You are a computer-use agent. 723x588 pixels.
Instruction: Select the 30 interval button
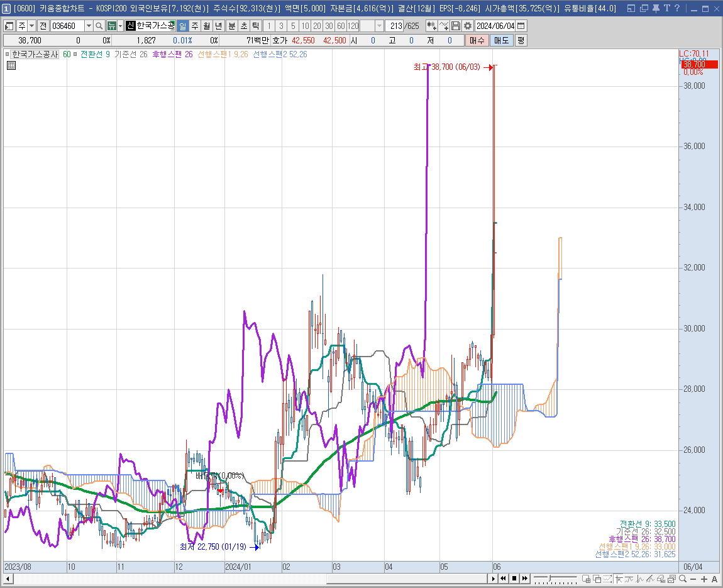(329, 26)
